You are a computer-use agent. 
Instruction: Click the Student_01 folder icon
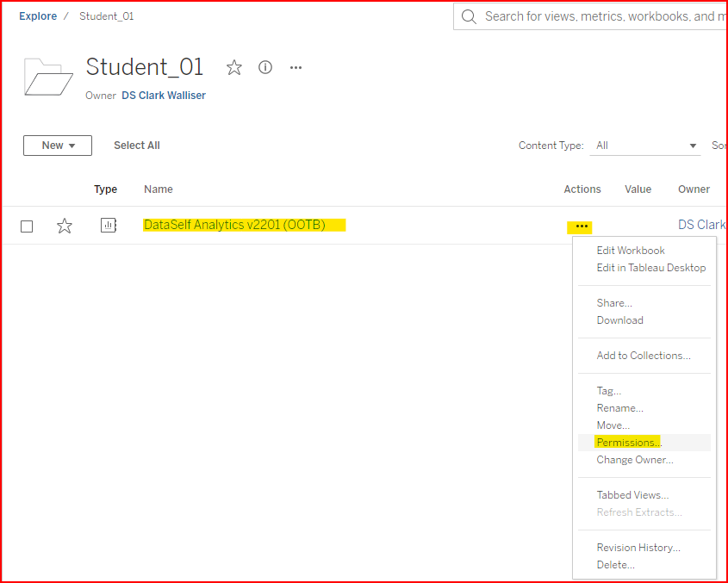48,76
